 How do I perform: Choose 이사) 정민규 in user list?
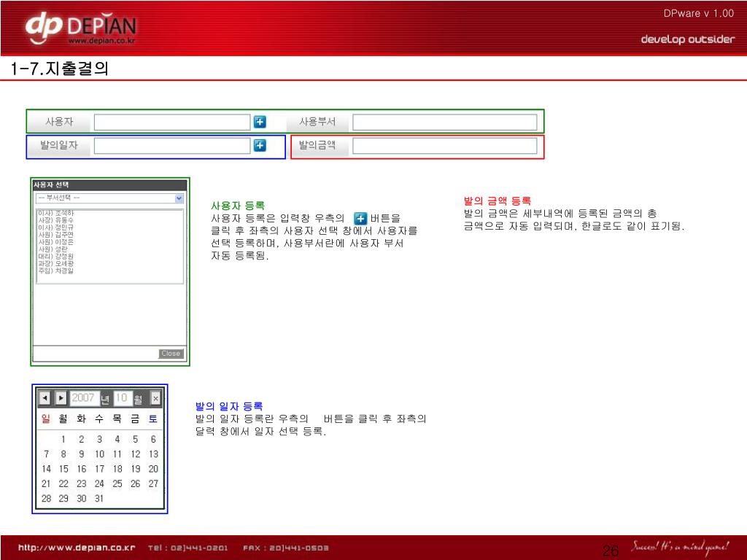pyautogui.click(x=55, y=227)
